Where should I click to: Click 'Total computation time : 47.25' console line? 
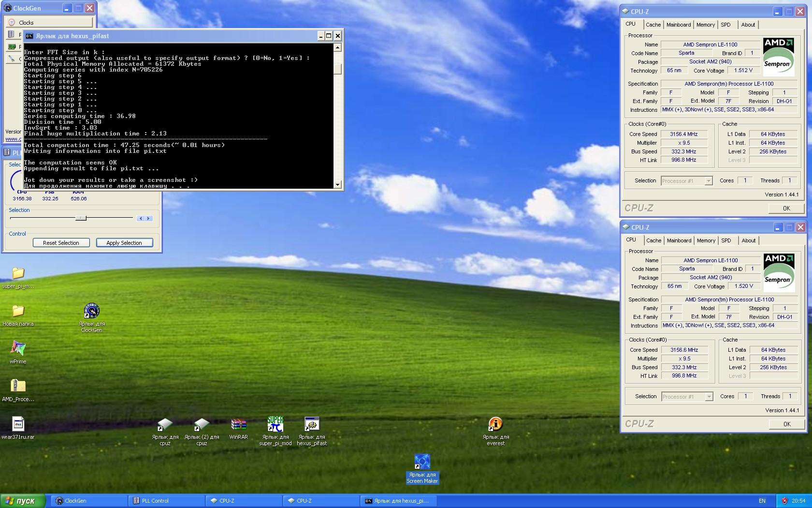(x=124, y=145)
